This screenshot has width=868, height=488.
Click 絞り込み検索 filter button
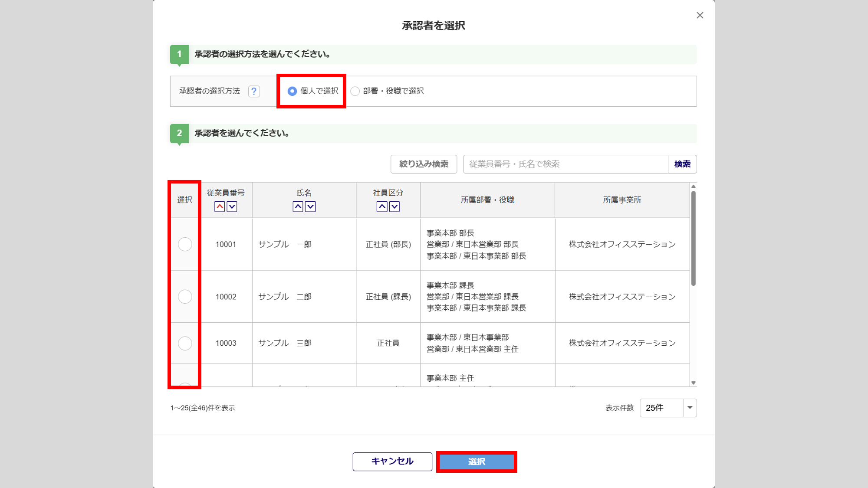coord(424,164)
